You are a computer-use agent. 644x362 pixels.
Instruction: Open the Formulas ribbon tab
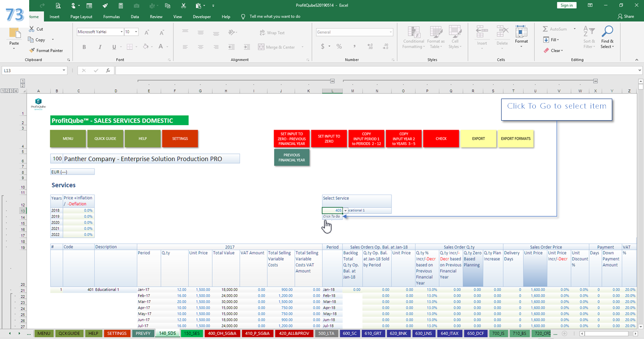tap(112, 17)
